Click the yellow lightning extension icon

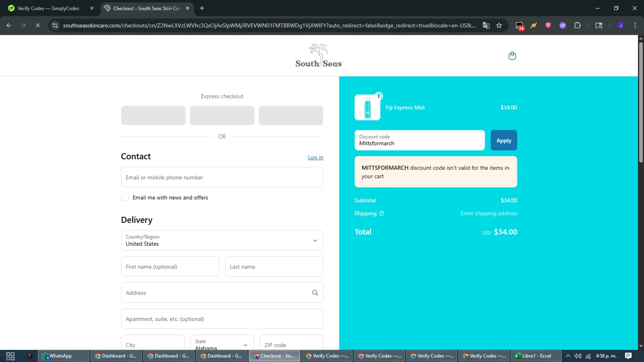[534, 25]
